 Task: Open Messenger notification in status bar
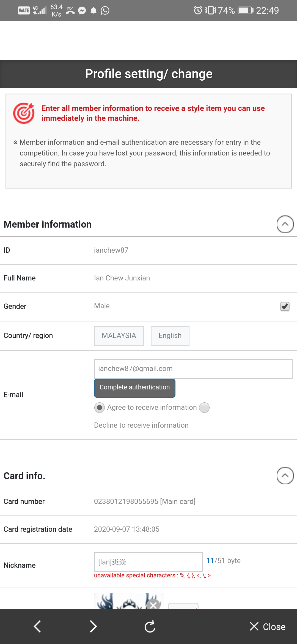[x=82, y=10]
